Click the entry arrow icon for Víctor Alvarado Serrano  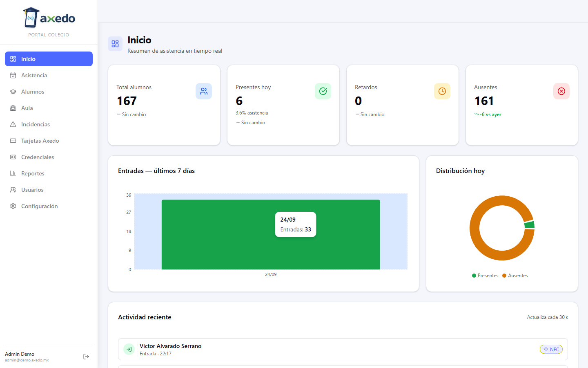(129, 349)
